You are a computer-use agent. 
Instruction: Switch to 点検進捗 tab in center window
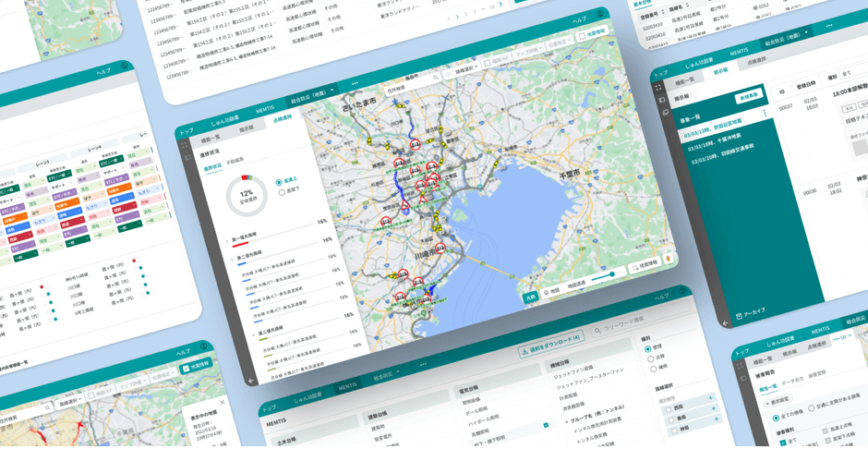click(283, 118)
